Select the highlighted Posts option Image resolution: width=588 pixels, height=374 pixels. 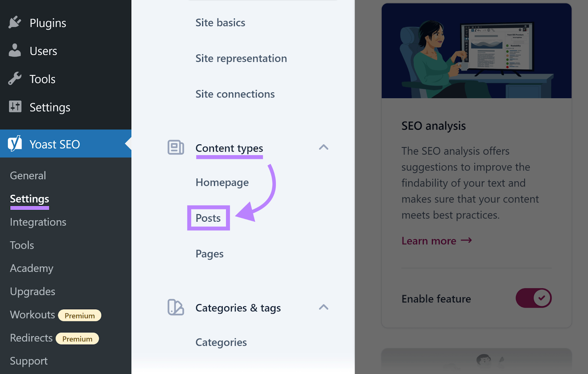click(x=208, y=218)
